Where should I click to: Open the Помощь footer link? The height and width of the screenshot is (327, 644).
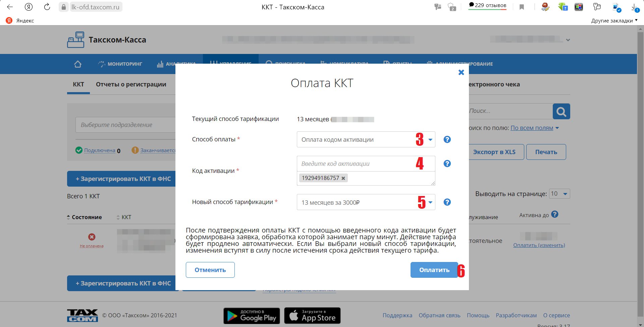478,315
